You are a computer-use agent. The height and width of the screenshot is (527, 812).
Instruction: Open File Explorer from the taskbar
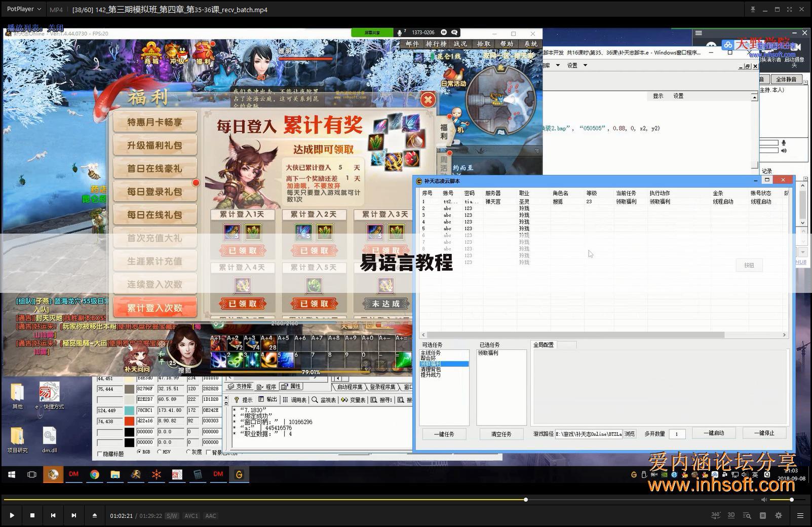pyautogui.click(x=115, y=474)
